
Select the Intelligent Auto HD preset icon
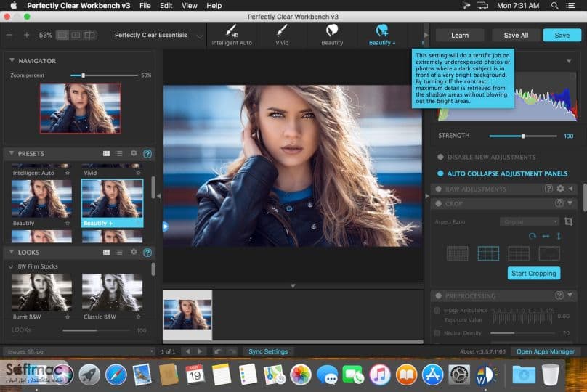click(x=231, y=31)
